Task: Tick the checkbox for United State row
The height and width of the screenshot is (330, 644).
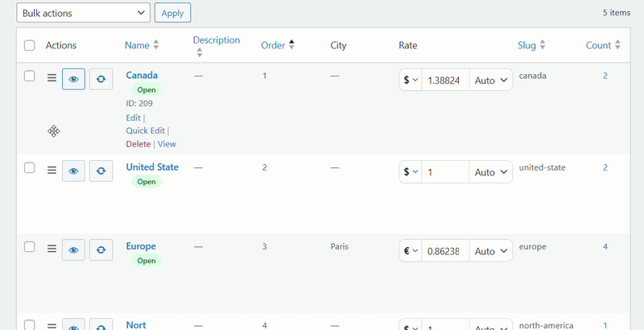Action: coord(30,167)
